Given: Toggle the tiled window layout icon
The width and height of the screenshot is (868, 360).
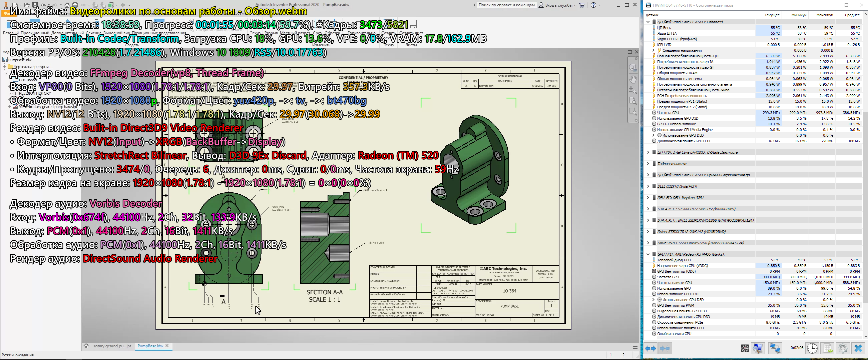Looking at the screenshot, I should pos(629,52).
